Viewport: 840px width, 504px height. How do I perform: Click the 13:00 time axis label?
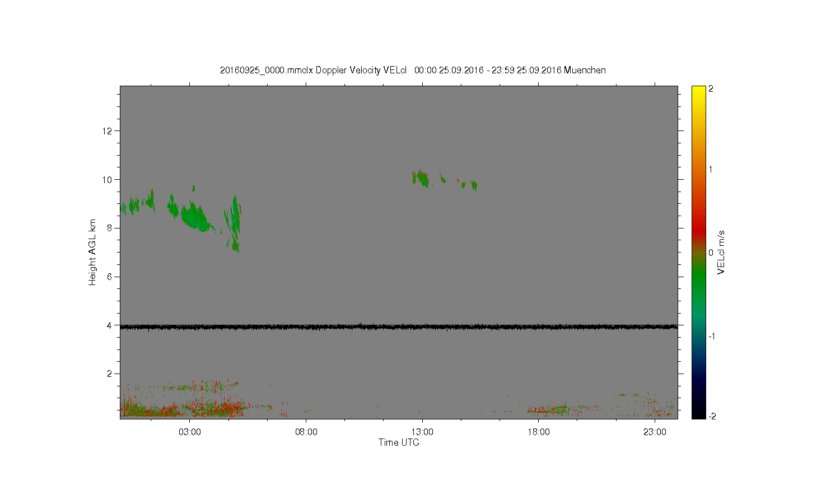coord(422,432)
